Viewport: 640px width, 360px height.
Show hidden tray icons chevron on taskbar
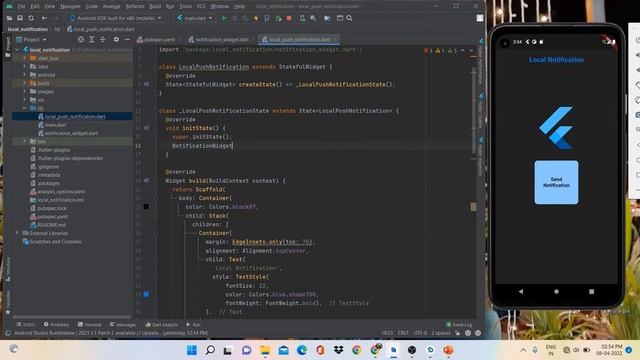point(523,350)
